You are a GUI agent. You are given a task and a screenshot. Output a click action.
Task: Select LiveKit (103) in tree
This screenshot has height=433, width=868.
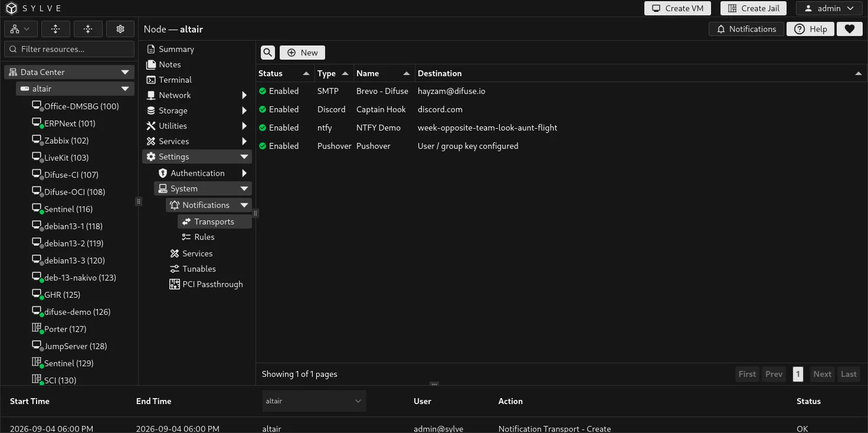click(x=67, y=158)
